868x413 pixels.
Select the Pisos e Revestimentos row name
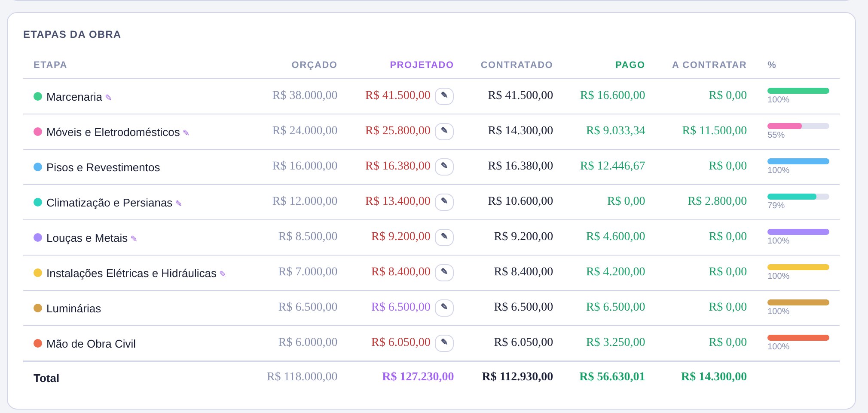click(103, 167)
